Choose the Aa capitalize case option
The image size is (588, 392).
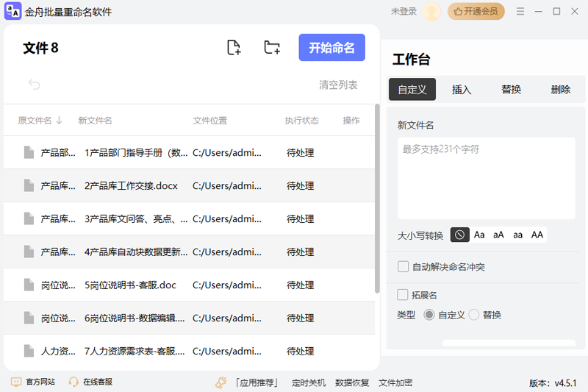[x=479, y=235]
